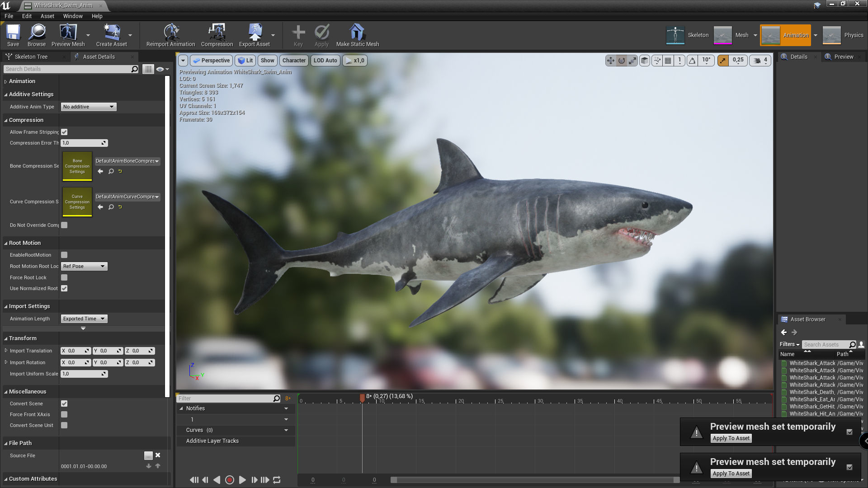The width and height of the screenshot is (868, 488).
Task: Click the red record button
Action: coord(230,480)
